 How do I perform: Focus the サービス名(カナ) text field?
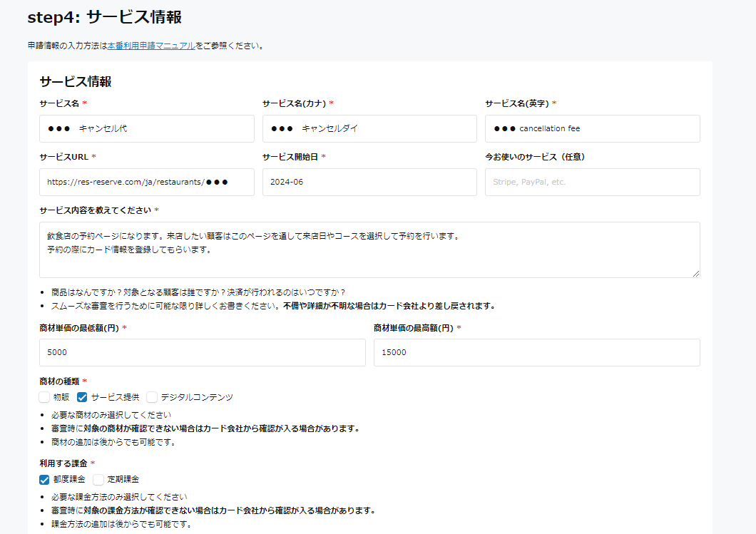[369, 129]
